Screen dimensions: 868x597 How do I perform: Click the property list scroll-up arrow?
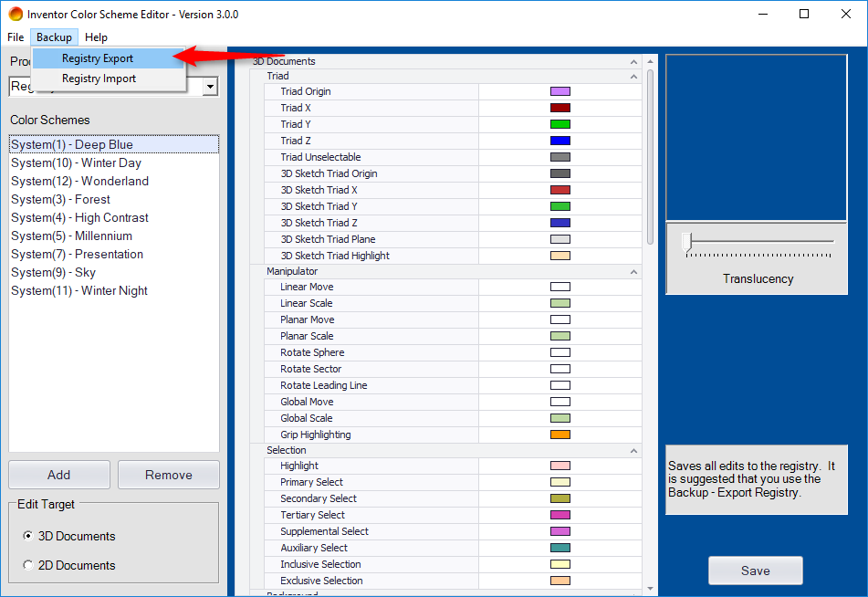651,61
